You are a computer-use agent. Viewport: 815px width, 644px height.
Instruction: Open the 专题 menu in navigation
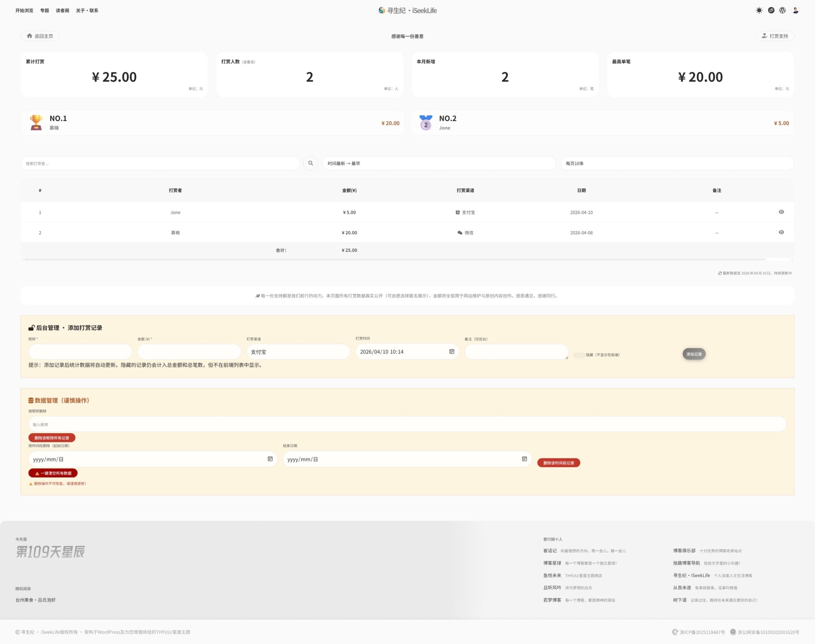coord(44,11)
